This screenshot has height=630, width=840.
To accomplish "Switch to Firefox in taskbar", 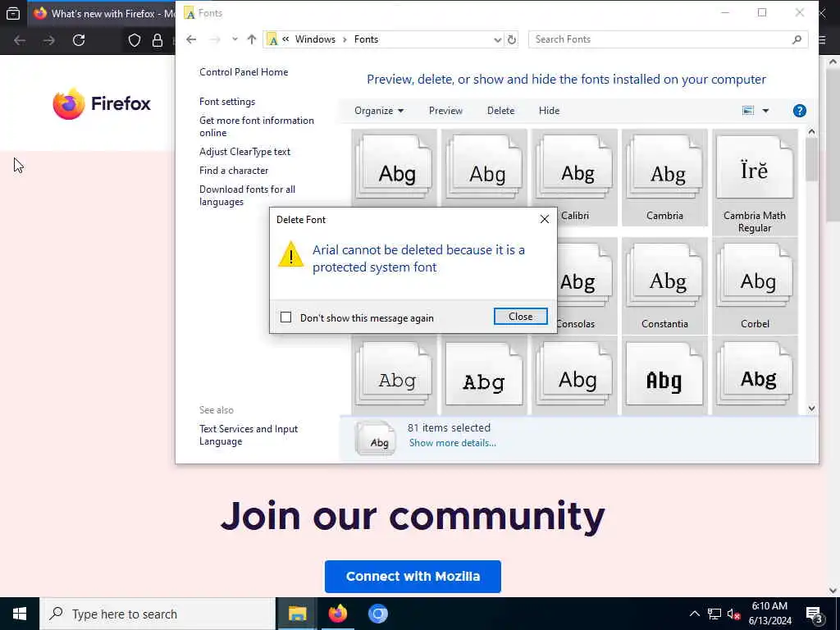I will [337, 614].
